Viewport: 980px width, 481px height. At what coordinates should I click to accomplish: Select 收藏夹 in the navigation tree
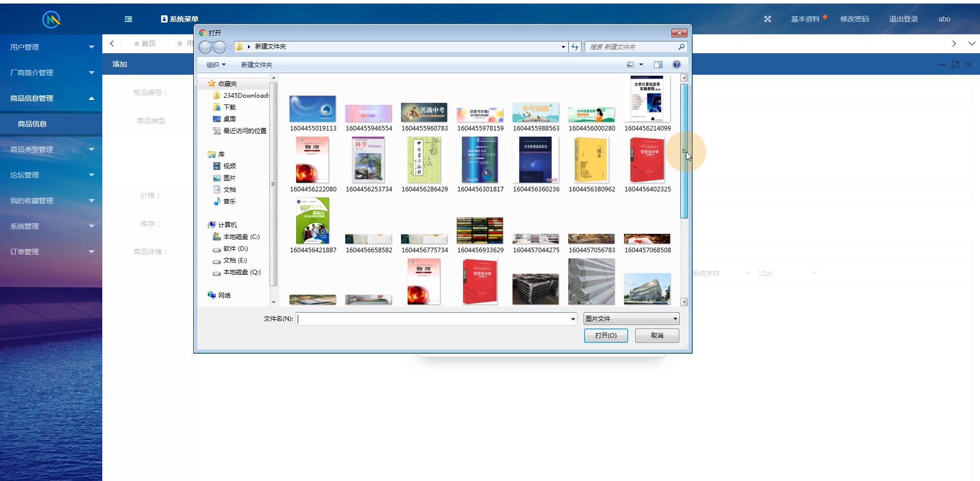pos(227,83)
